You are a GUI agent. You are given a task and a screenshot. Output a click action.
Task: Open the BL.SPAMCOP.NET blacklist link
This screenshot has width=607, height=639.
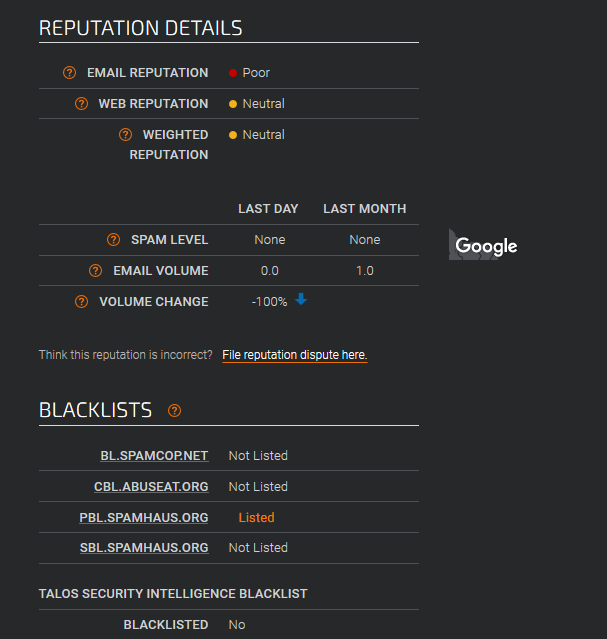click(154, 456)
